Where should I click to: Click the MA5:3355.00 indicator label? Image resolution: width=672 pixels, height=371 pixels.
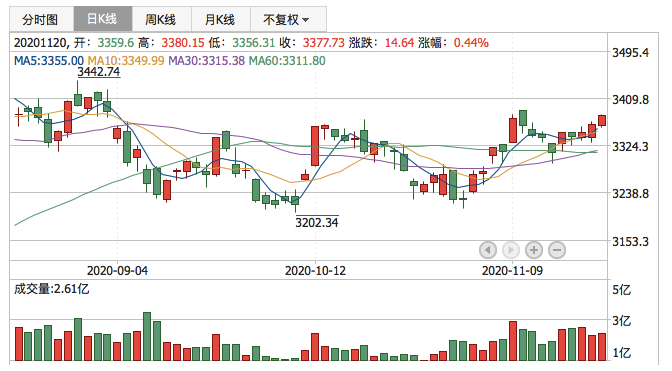(49, 61)
